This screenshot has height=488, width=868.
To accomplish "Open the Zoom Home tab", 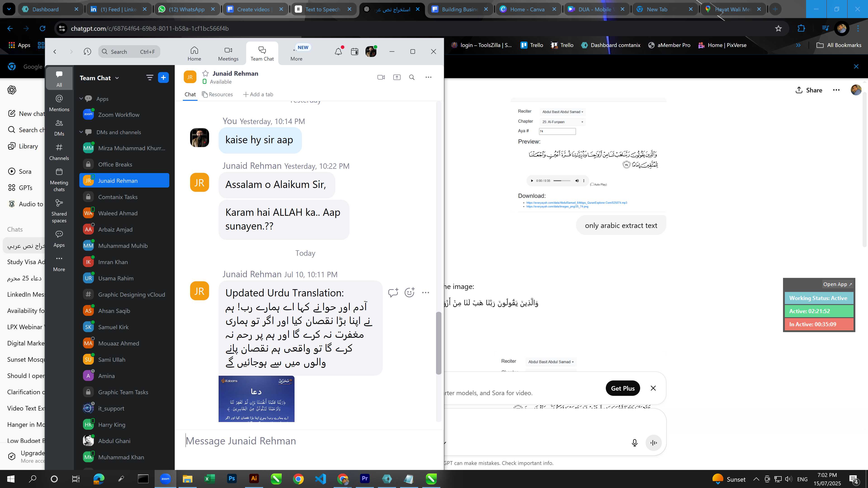I will [x=194, y=53].
